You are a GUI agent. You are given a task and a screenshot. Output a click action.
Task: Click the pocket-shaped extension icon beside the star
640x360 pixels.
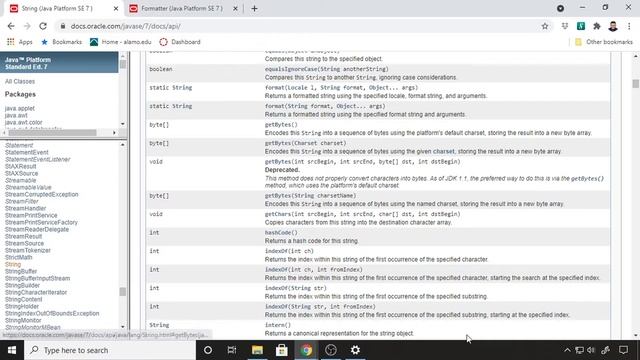coord(565,26)
